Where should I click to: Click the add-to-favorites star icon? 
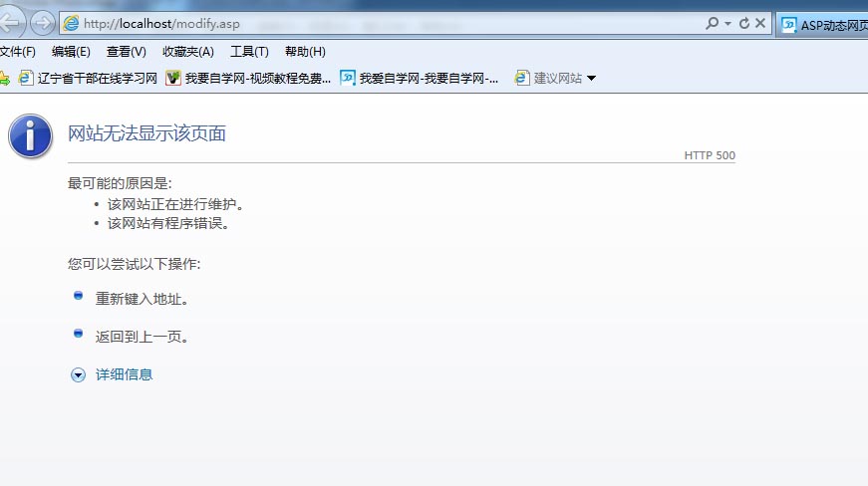coord(4,79)
